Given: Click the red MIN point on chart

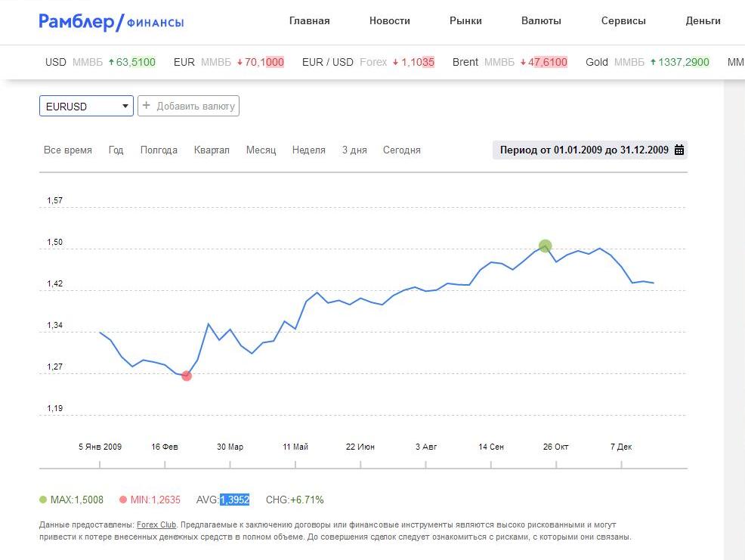Looking at the screenshot, I should [187, 376].
